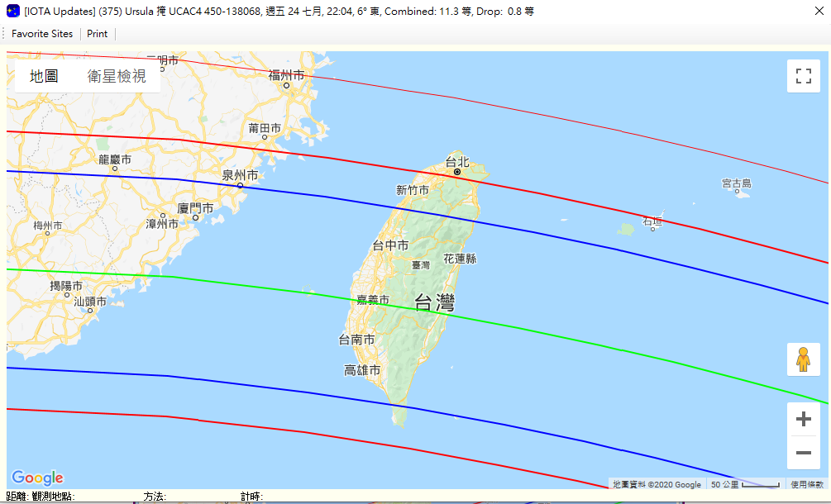Open the Print menu
This screenshot has width=831, height=504.
[97, 33]
